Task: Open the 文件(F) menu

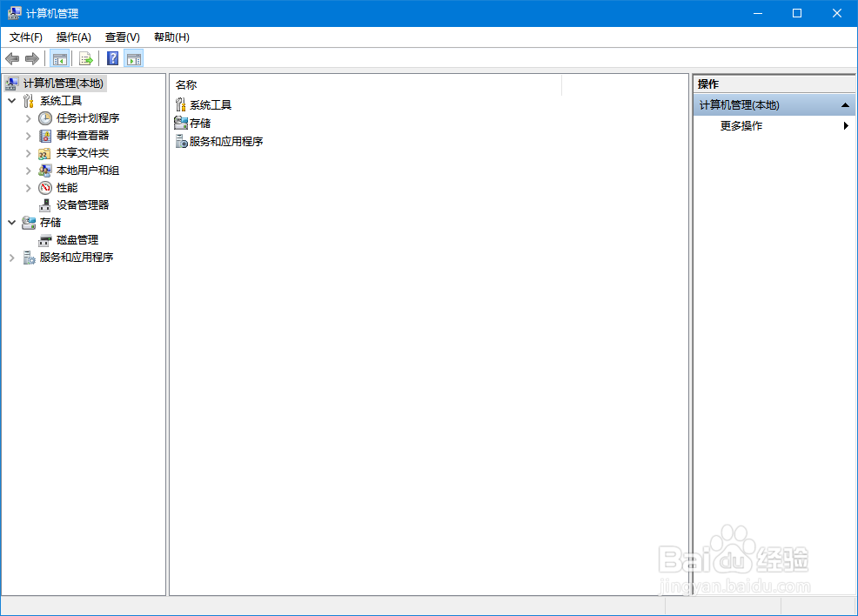Action: pos(26,37)
